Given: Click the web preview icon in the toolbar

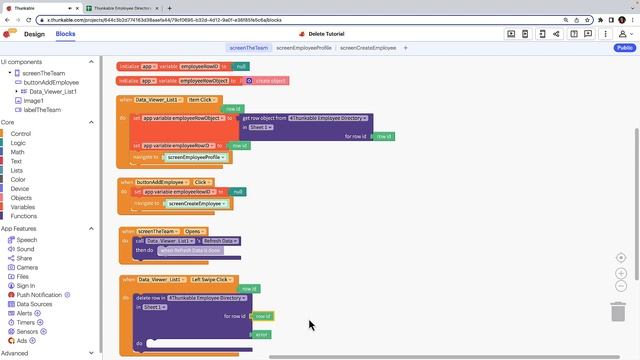Looking at the screenshot, I should (511, 34).
